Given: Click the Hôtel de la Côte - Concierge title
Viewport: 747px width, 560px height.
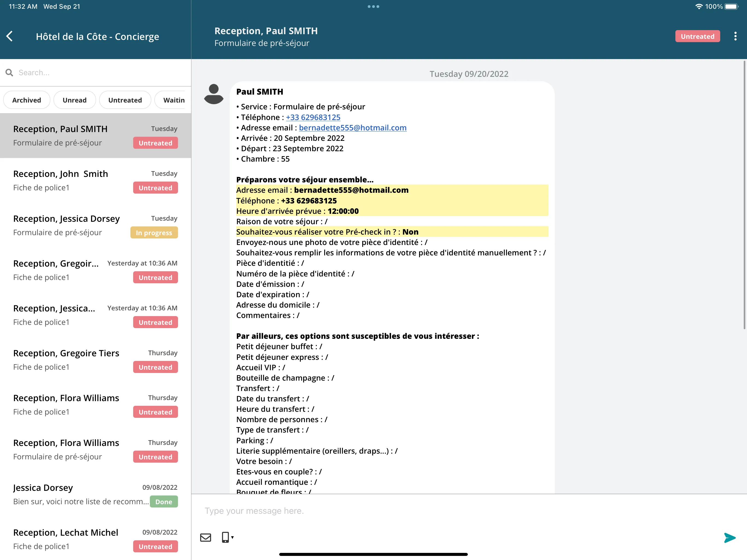Looking at the screenshot, I should 97,36.
